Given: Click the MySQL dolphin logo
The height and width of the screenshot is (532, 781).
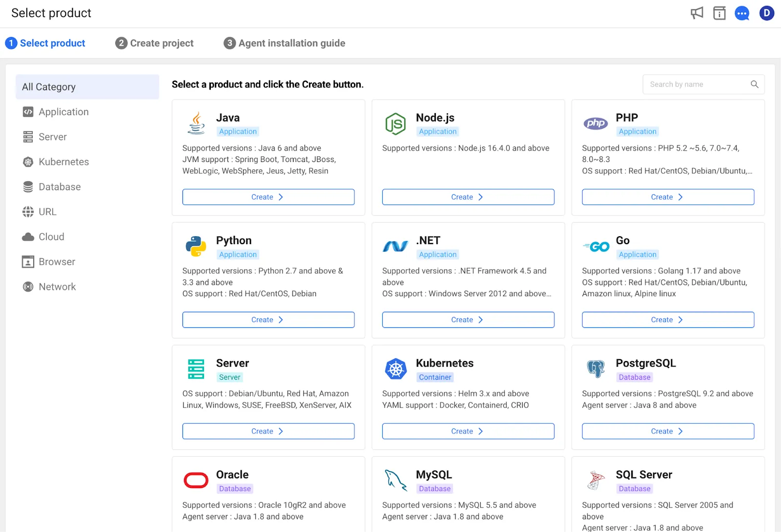Looking at the screenshot, I should pyautogui.click(x=396, y=480).
